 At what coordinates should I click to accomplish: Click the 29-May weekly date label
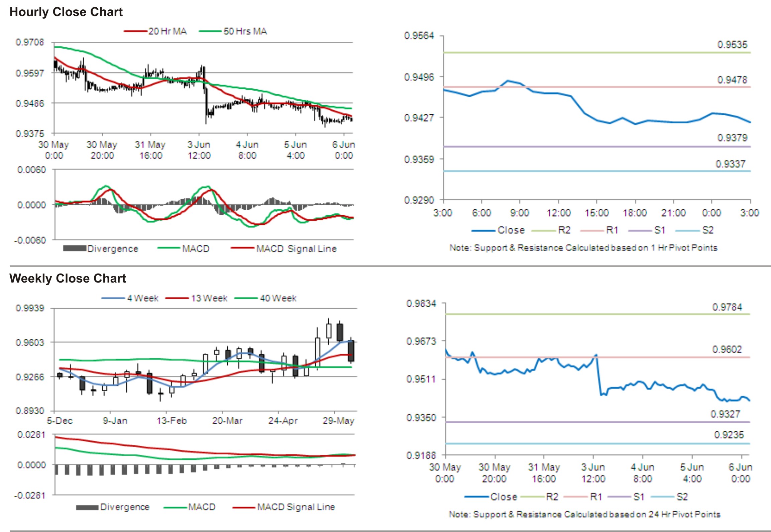338,421
